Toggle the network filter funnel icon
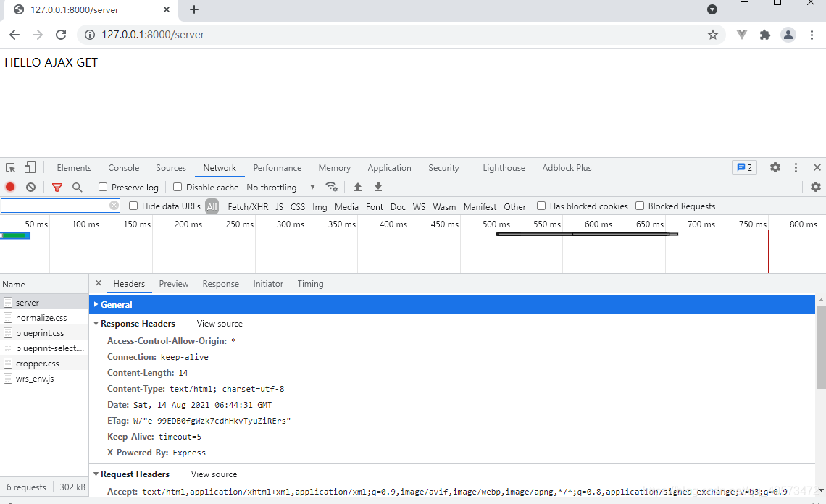The height and width of the screenshot is (504, 826). click(57, 187)
